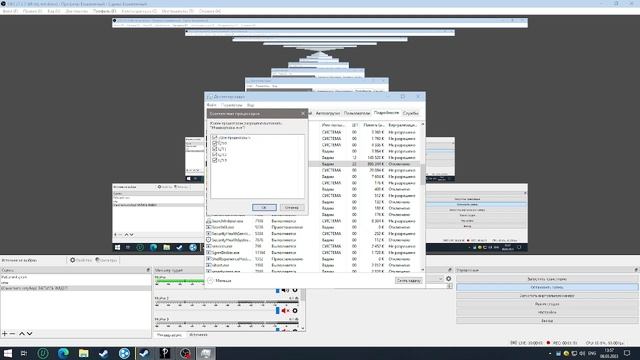The width and height of the screenshot is (640, 360).
Task: Adjust the transition duration spinner arrows
Action: 449,286
